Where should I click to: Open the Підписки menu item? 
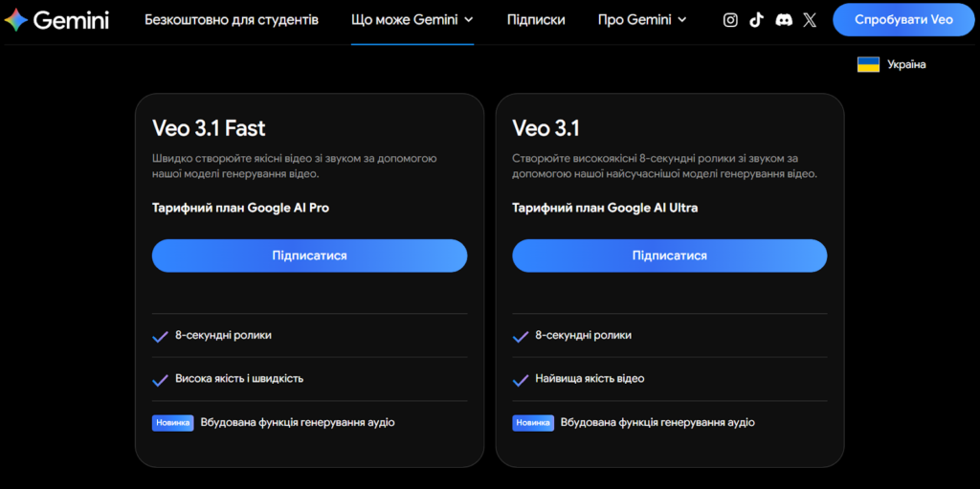tap(536, 20)
